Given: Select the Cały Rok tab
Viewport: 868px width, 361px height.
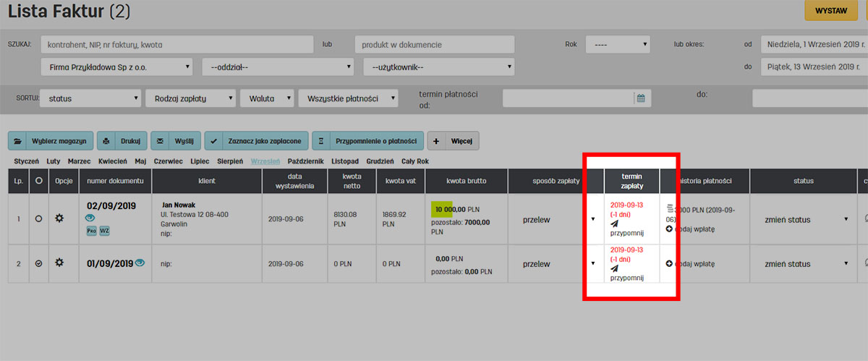Looking at the screenshot, I should tap(415, 161).
